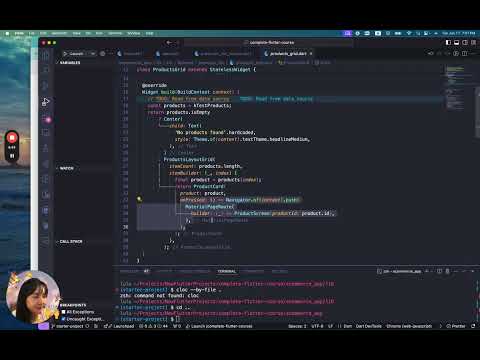The height and width of the screenshot is (360, 480).
Task: Click the Launch (complete-flutter-course) status item
Action: [219, 326]
